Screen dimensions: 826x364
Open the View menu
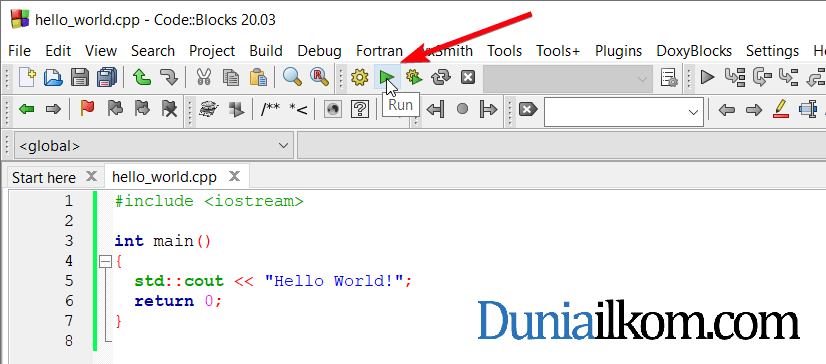101,51
